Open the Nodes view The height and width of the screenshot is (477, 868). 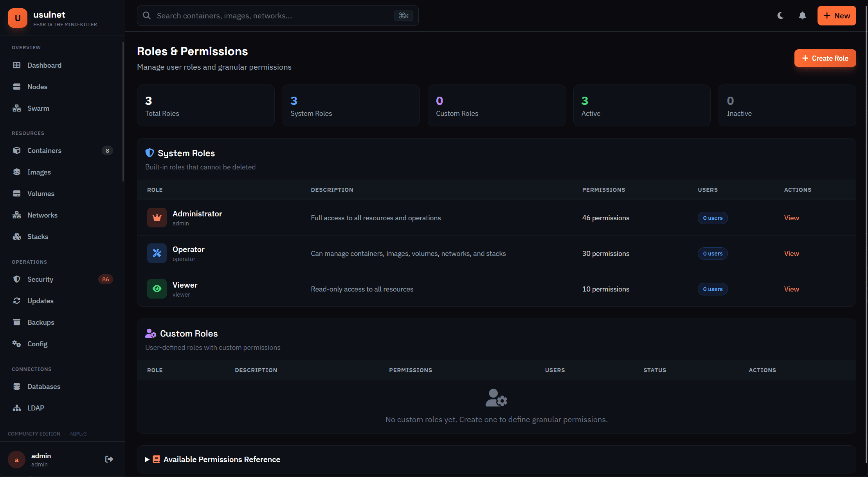[37, 86]
